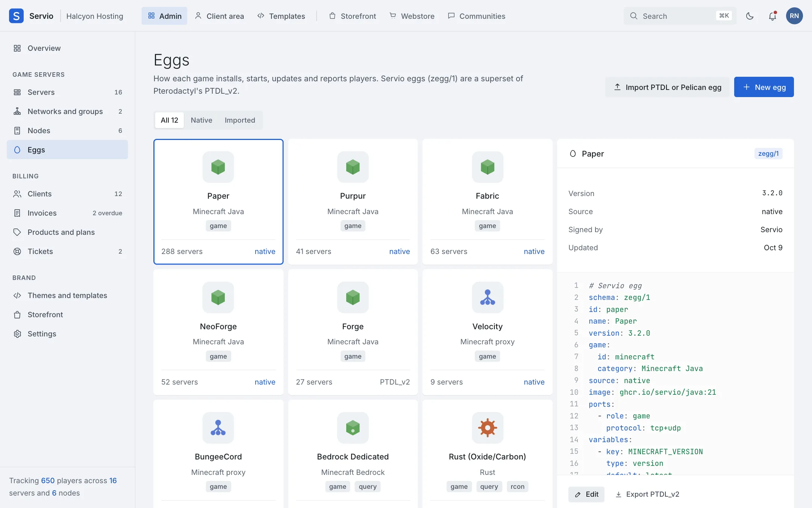Export Paper egg as PTDL_v2

coord(647,494)
